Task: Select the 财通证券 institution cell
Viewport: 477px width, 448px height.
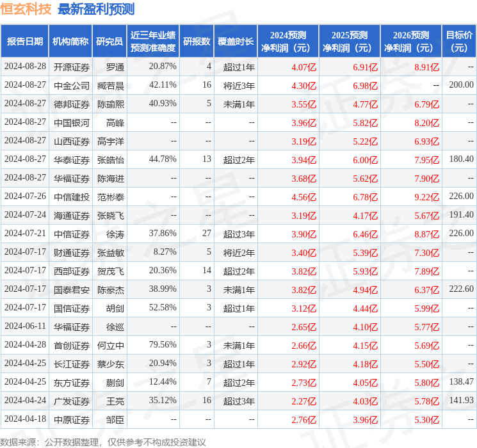Action: (72, 252)
